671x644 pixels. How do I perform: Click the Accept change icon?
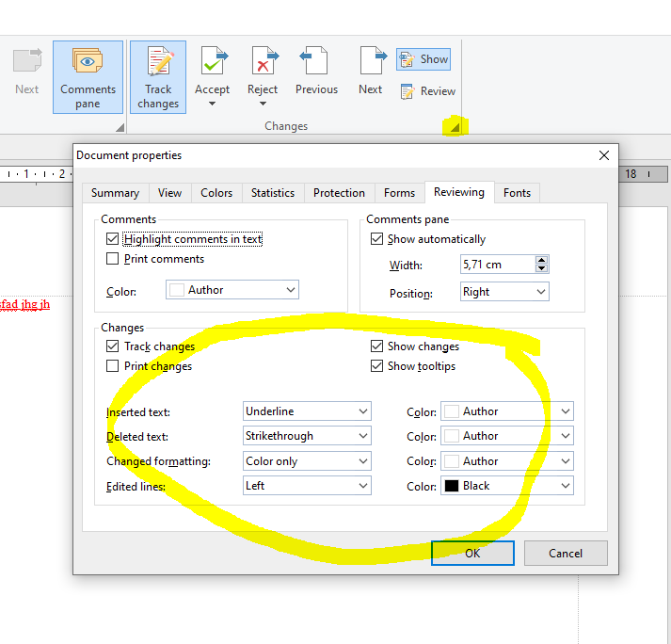click(x=212, y=64)
